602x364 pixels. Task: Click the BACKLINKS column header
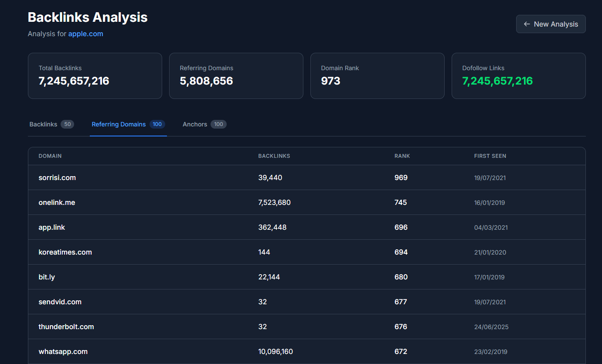[x=274, y=156]
